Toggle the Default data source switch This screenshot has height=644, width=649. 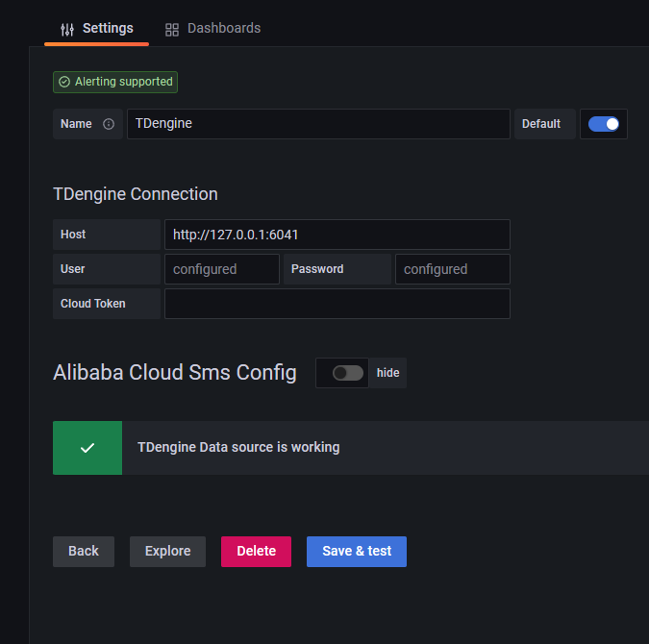point(603,124)
